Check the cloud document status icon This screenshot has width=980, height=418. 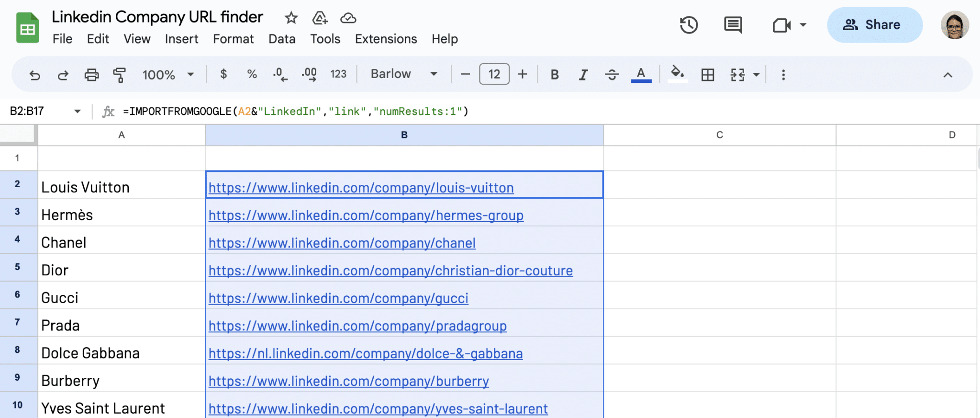point(348,18)
